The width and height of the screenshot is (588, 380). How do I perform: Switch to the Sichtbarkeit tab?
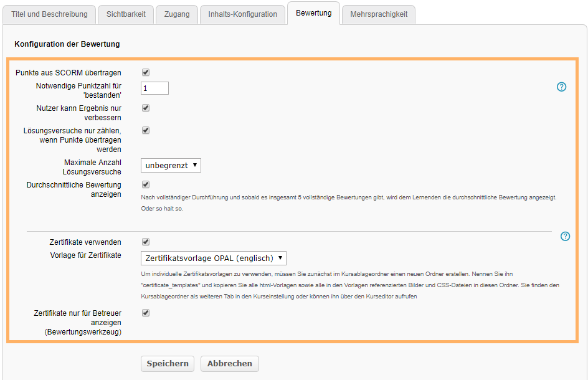tap(125, 14)
